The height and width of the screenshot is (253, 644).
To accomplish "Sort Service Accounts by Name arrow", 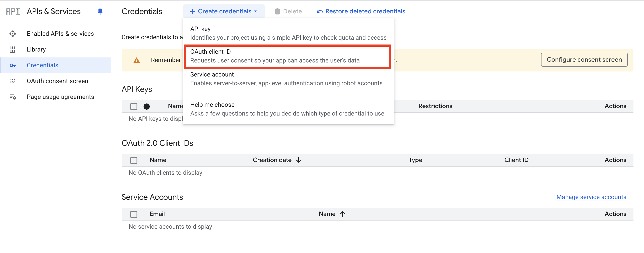I will coord(342,214).
